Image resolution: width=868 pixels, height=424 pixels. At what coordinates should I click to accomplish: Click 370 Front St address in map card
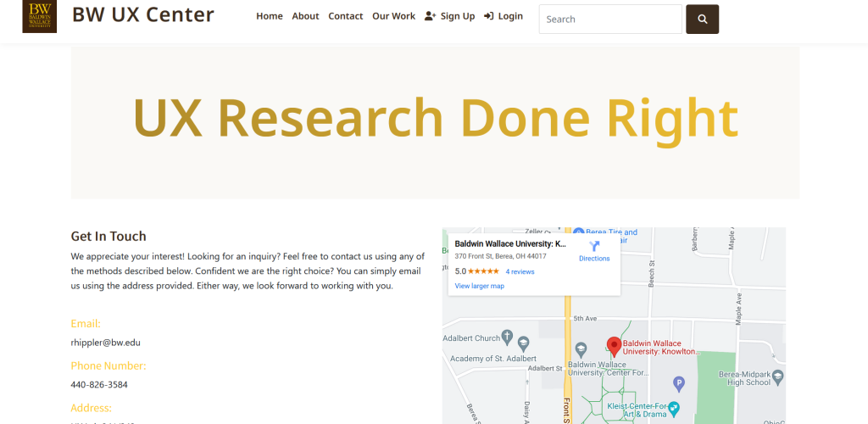click(500, 256)
